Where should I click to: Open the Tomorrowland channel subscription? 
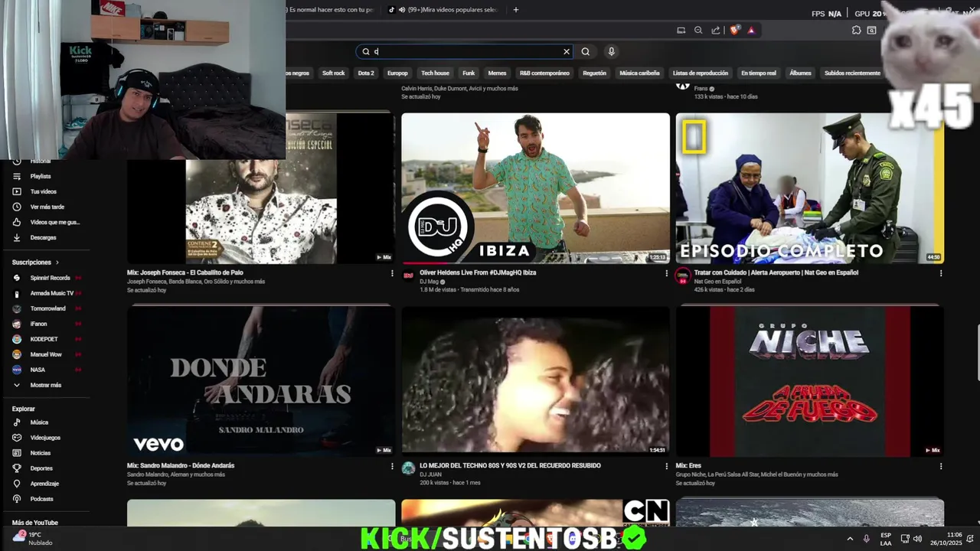click(46, 308)
